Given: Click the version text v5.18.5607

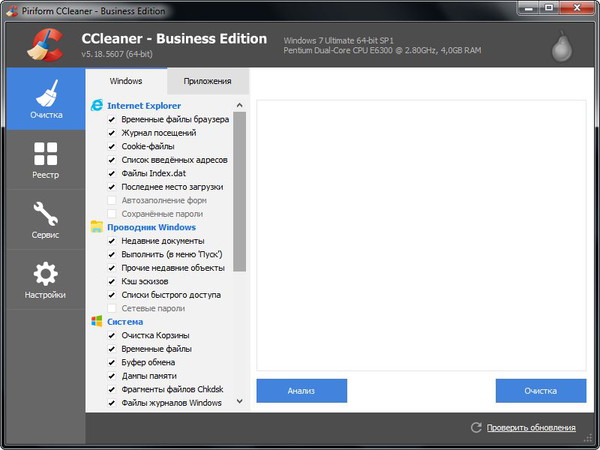Looking at the screenshot, I should coord(117,54).
